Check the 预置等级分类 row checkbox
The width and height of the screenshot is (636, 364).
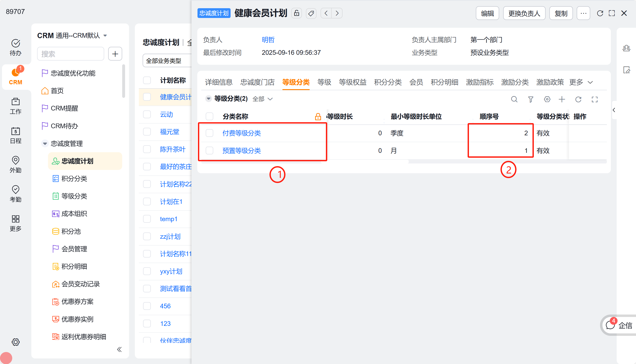[209, 150]
